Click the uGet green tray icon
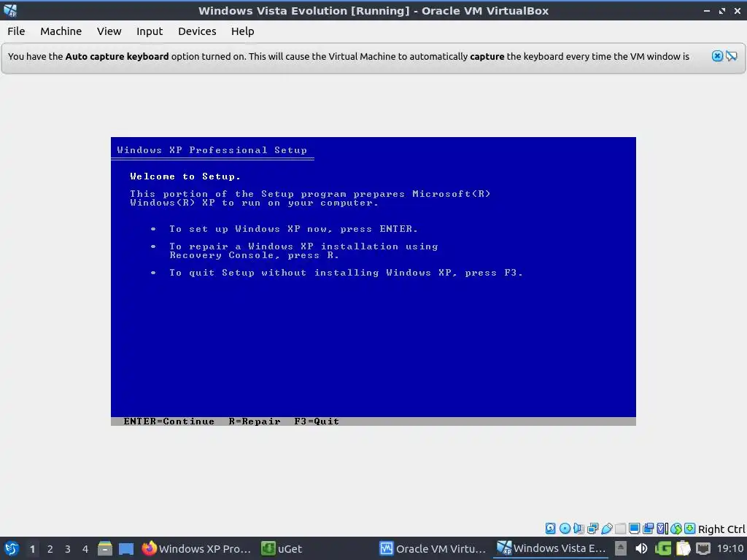Screen dimensions: 747x560 click(662, 548)
